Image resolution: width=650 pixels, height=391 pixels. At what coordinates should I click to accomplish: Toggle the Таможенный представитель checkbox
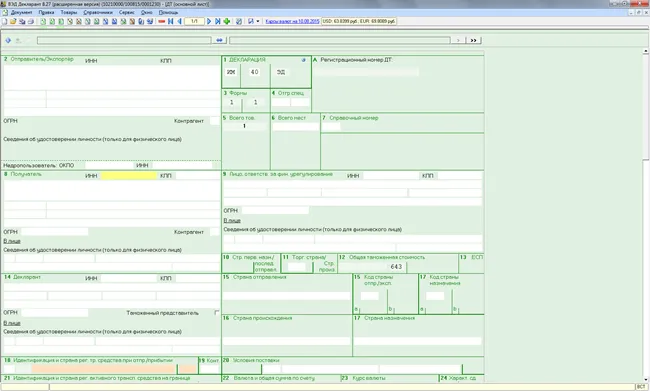coord(216,312)
